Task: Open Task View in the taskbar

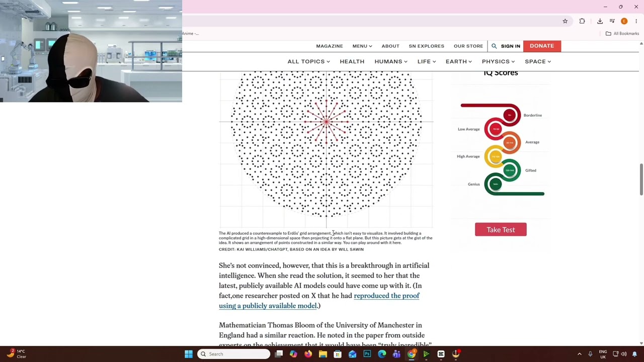Action: click(279, 354)
